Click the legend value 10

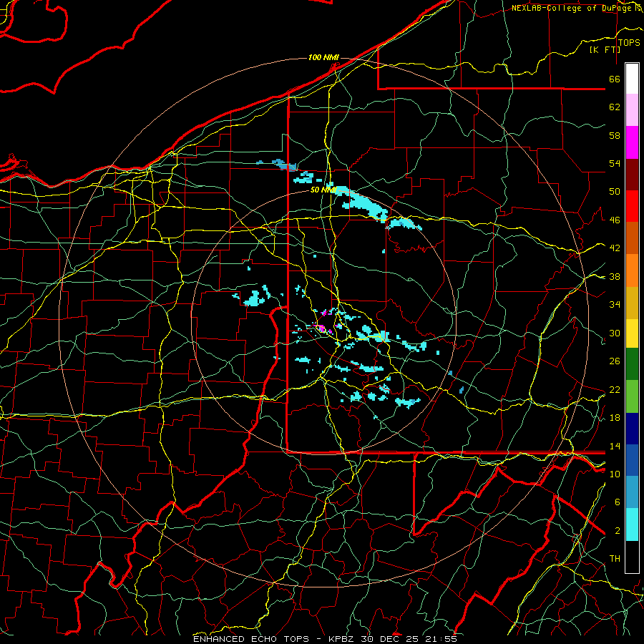tap(615, 474)
